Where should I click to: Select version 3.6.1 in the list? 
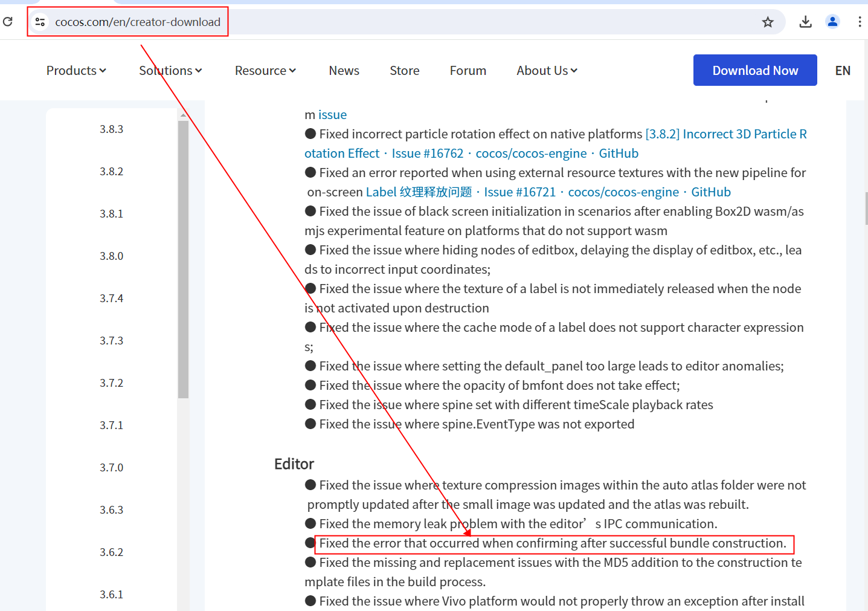[112, 595]
